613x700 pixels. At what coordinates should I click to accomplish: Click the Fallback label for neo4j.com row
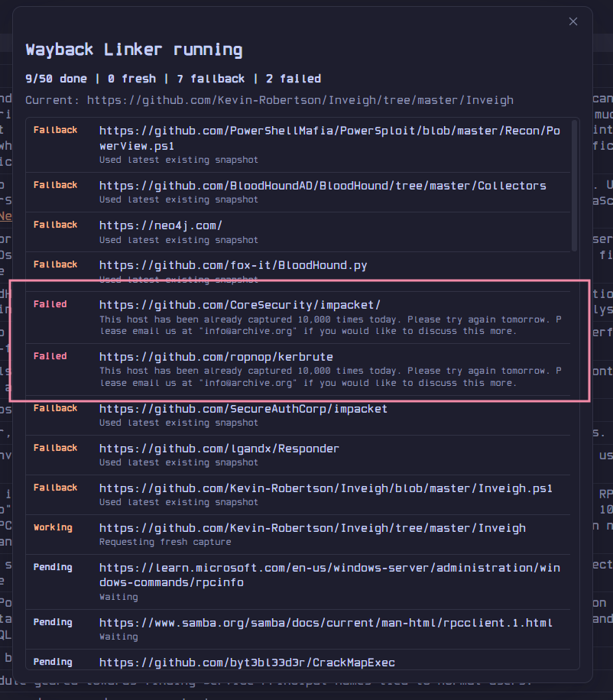[x=55, y=225]
